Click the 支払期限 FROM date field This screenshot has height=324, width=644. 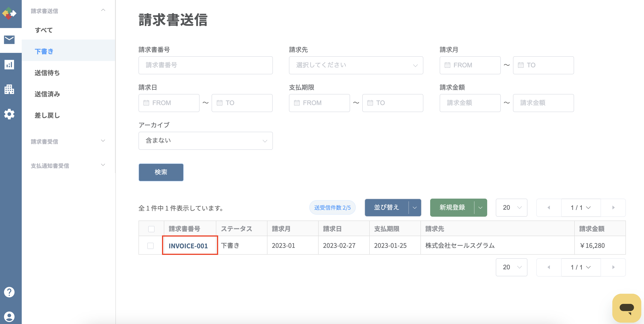point(320,103)
